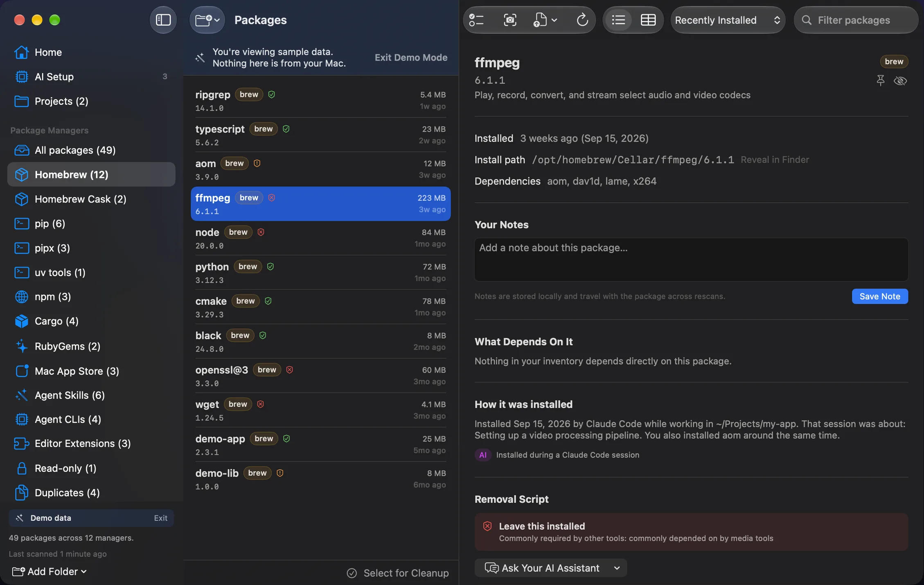The width and height of the screenshot is (924, 585).
Task: Click the Agent Skills wand icon
Action: (x=21, y=395)
